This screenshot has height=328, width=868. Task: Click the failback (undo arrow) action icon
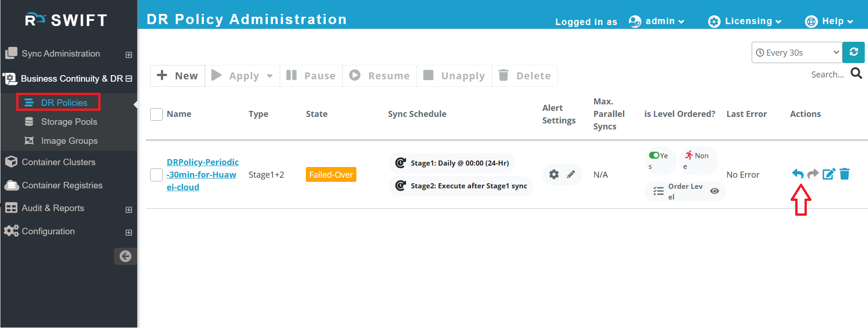(x=798, y=174)
